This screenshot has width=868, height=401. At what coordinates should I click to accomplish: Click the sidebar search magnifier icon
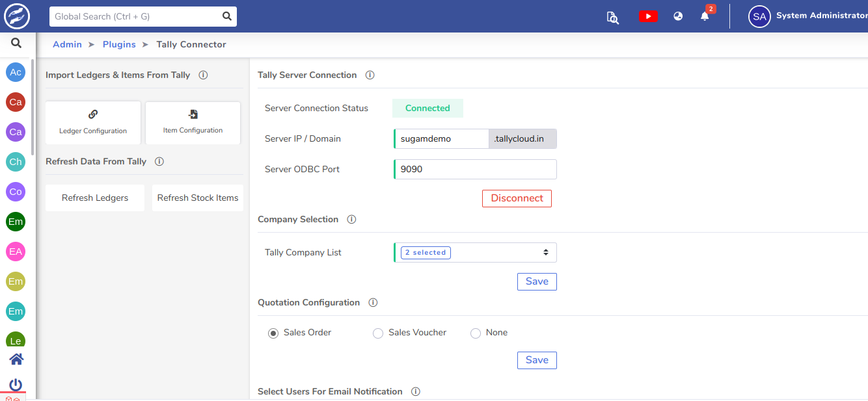16,44
